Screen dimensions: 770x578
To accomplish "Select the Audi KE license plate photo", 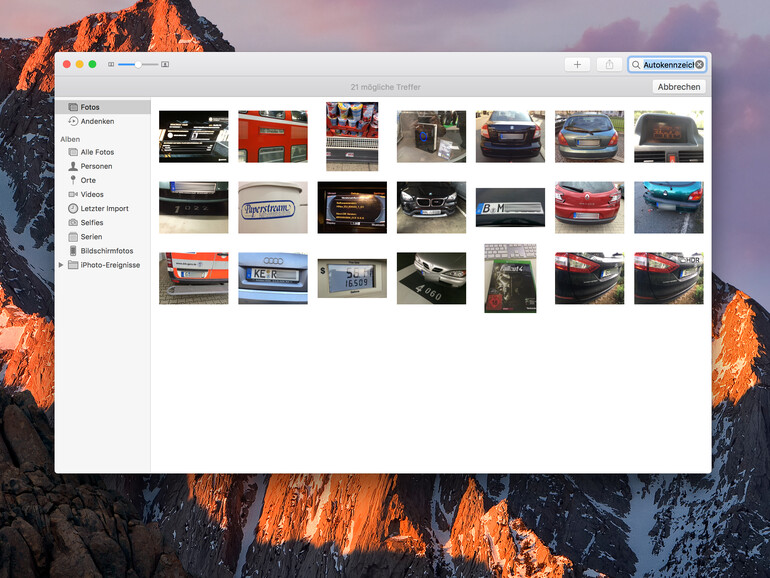I will pos(273,278).
